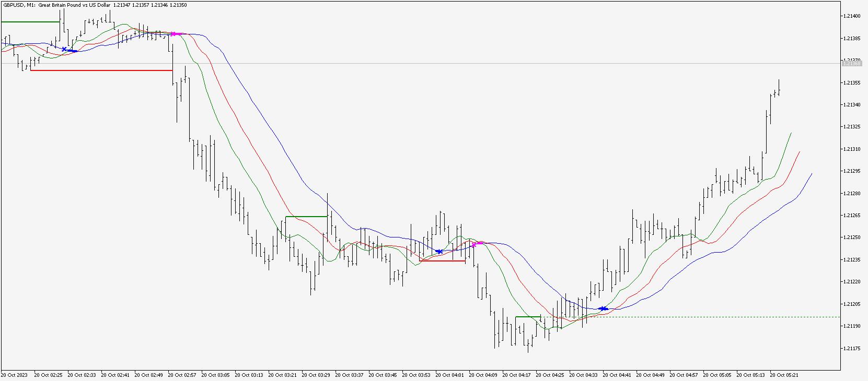
Task: Select the magenta arrow marker near 02:57
Action: [x=174, y=34]
